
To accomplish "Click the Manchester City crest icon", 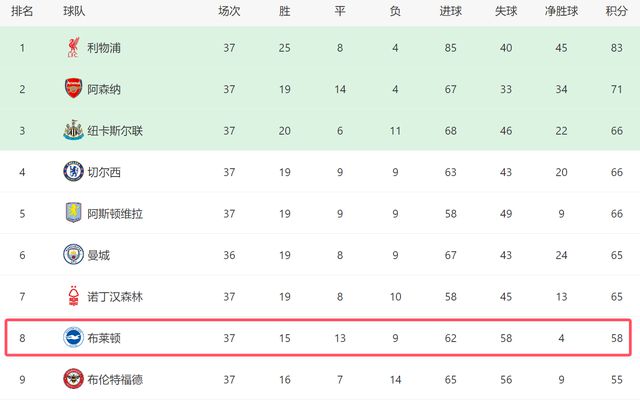I will click(x=72, y=255).
